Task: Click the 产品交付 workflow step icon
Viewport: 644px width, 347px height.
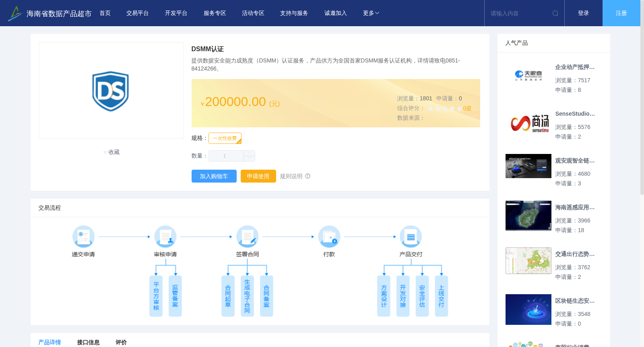Action: pos(411,237)
